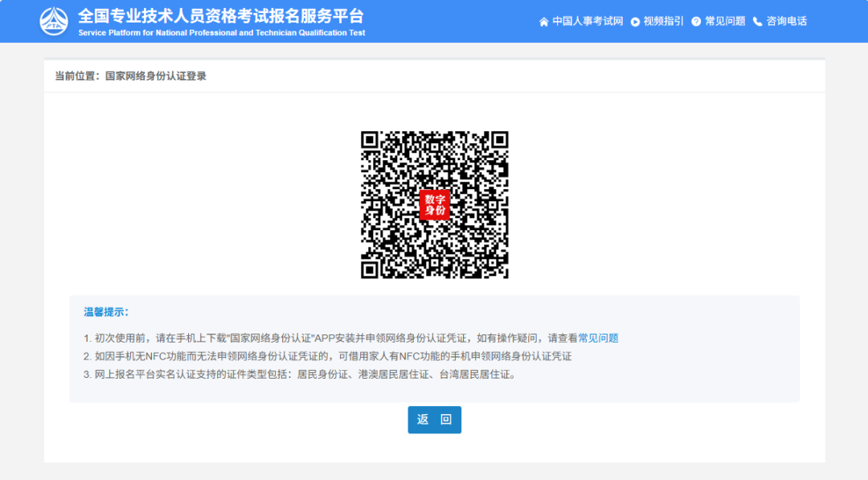This screenshot has width=868, height=480.
Task: Click the play icon next to 视频指引
Action: tap(637, 22)
